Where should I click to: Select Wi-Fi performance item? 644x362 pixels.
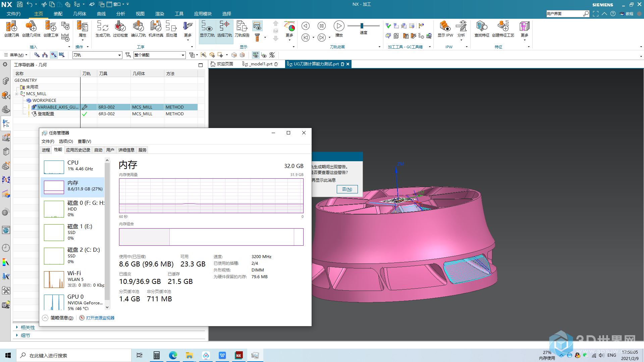click(x=73, y=279)
